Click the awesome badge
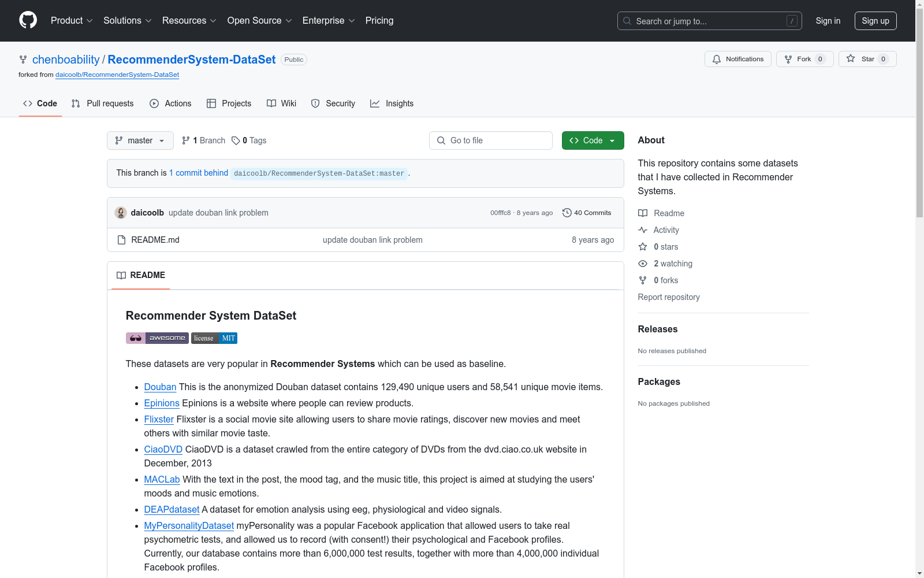Viewport: 924px width, 578px height. [157, 338]
